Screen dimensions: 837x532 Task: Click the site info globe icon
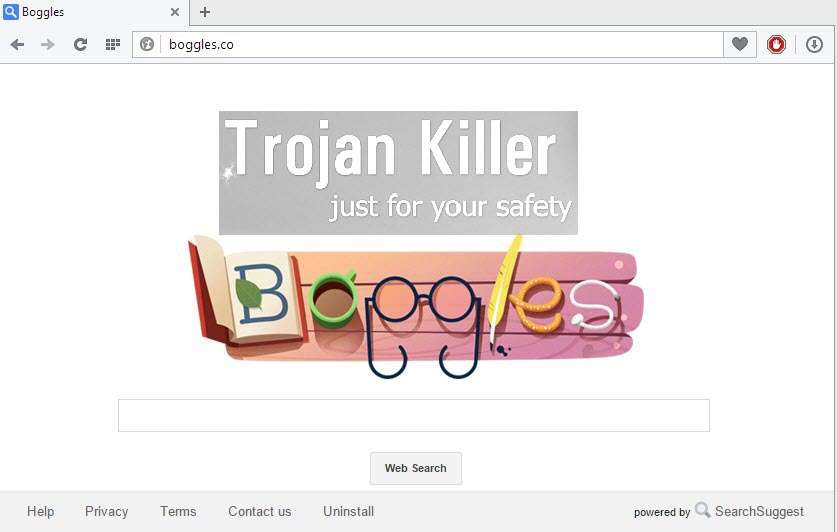pyautogui.click(x=147, y=44)
